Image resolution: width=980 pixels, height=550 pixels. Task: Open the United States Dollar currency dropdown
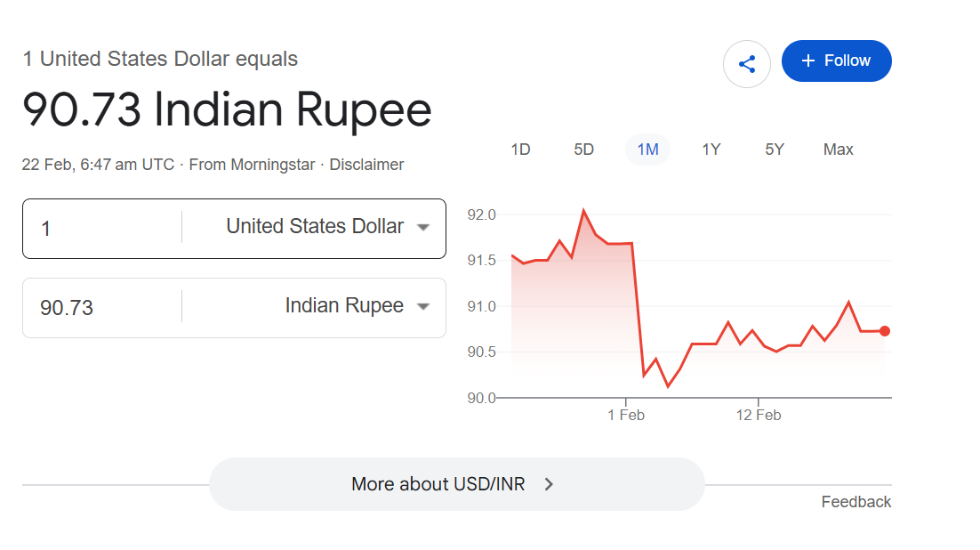(x=423, y=227)
